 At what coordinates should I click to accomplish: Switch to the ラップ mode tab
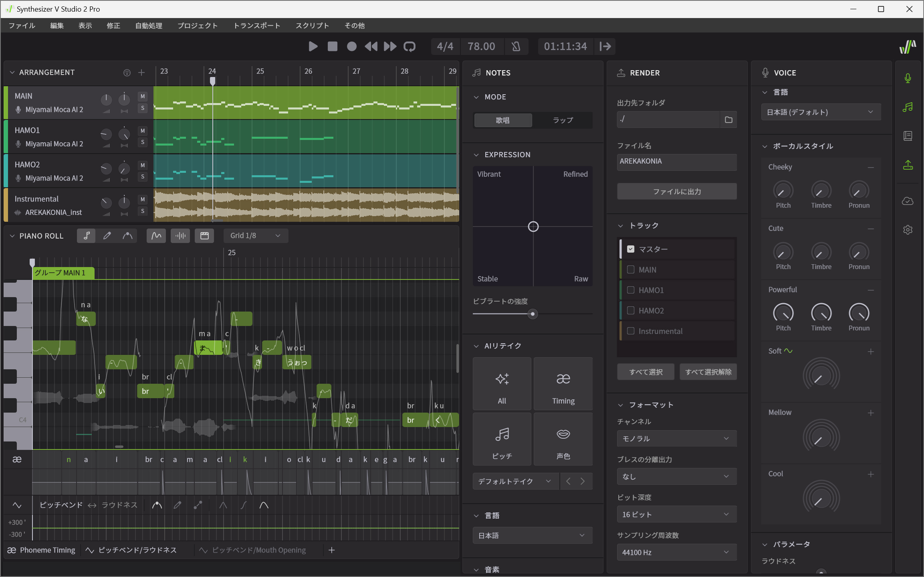[562, 120]
